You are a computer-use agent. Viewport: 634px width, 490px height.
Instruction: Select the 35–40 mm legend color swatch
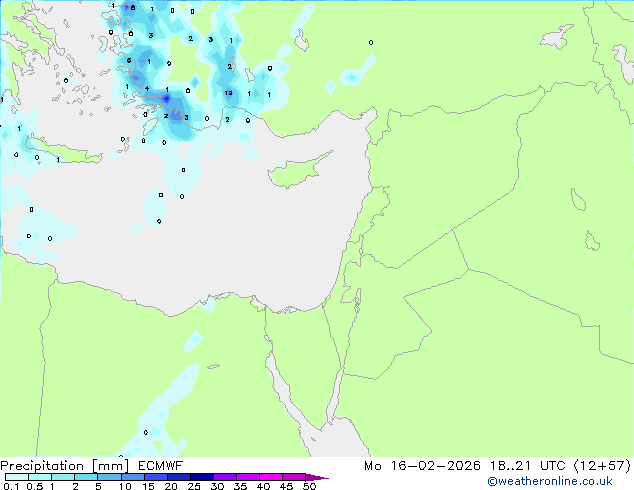(x=247, y=477)
